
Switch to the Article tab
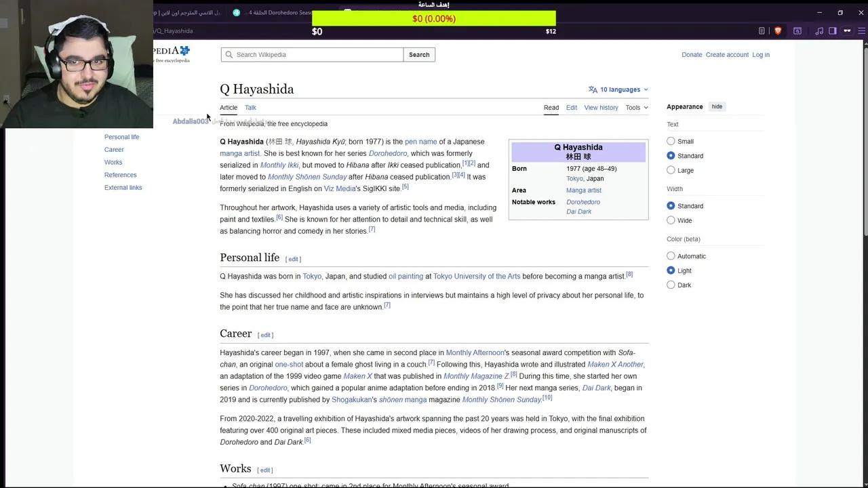(x=229, y=107)
